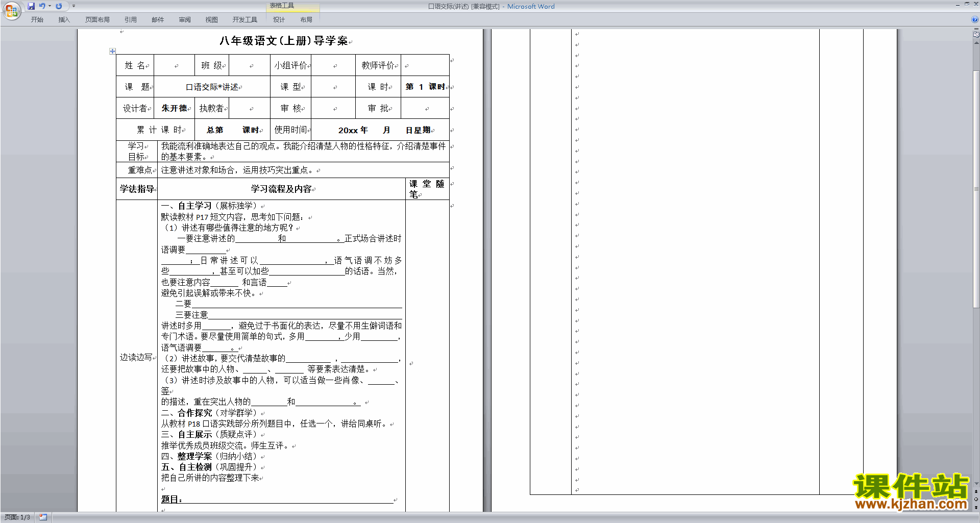980x523 pixels.
Task: Toggle the ruler above the vertical scrollbar
Action: point(976,35)
